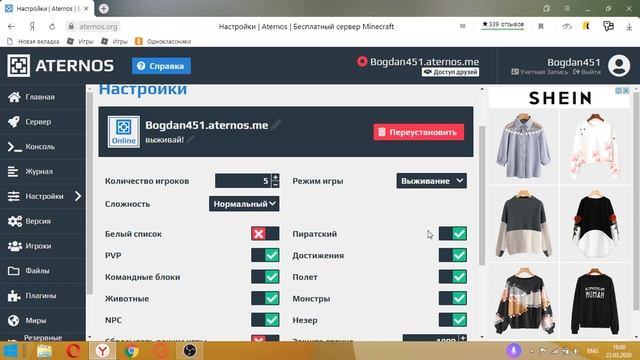Viewport: 640px width, 360px height.
Task: Click the blue blouse ad thumbnail
Action: click(x=524, y=146)
